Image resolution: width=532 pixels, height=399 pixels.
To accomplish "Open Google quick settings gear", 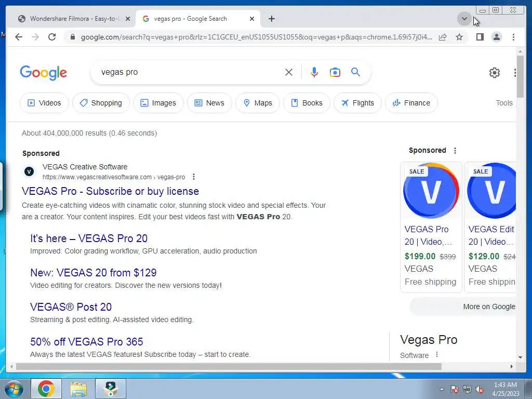I will pyautogui.click(x=495, y=73).
